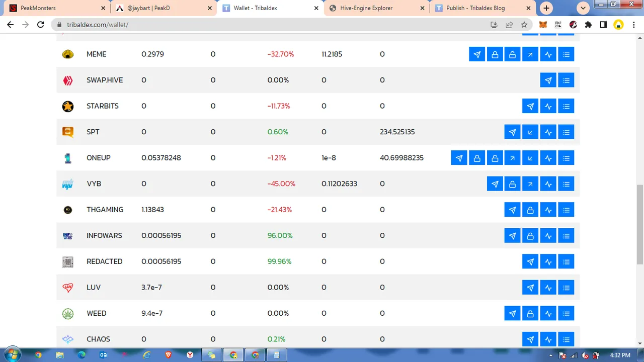Screen dimensions: 644x362
Task: Click the stake lock icon in THGAMING row
Action: pyautogui.click(x=530, y=210)
